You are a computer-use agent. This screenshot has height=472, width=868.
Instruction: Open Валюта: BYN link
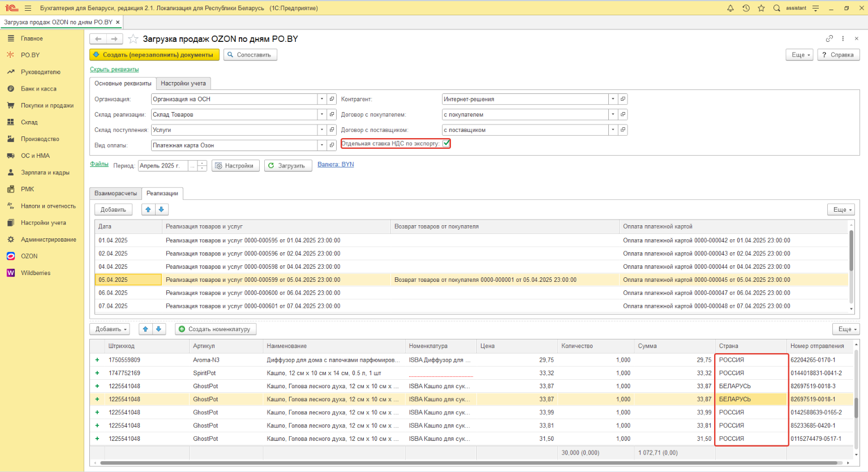(336, 164)
